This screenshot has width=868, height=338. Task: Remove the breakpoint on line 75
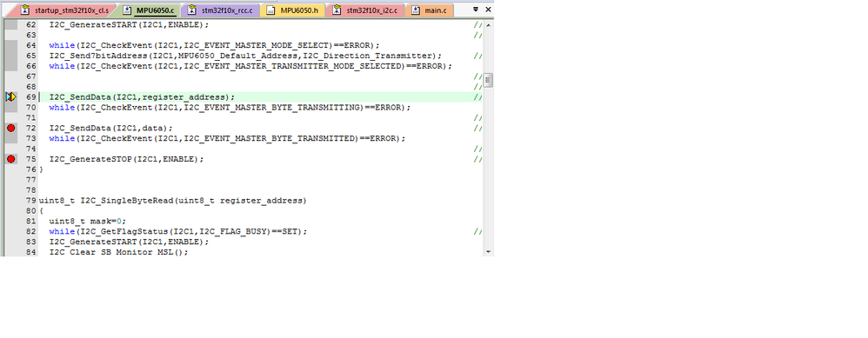[11, 159]
